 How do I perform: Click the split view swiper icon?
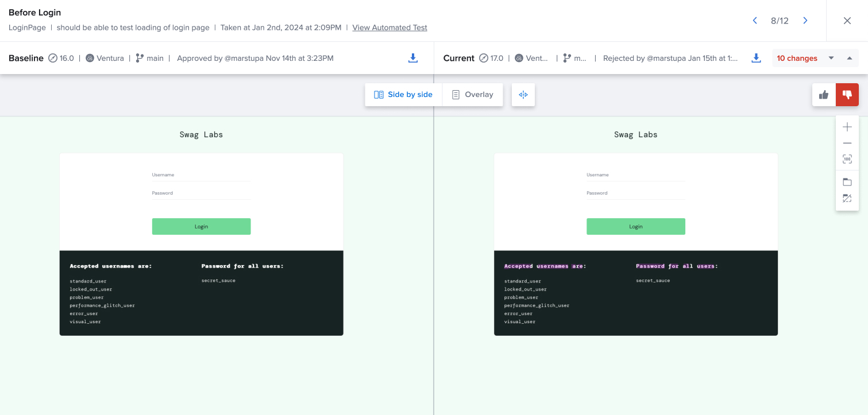point(523,94)
